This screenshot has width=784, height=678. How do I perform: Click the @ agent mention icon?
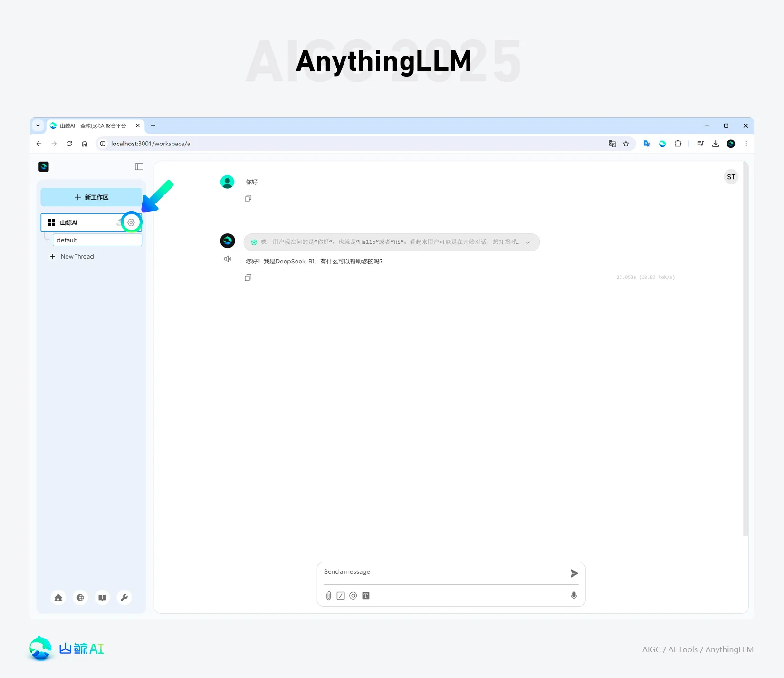[353, 596]
